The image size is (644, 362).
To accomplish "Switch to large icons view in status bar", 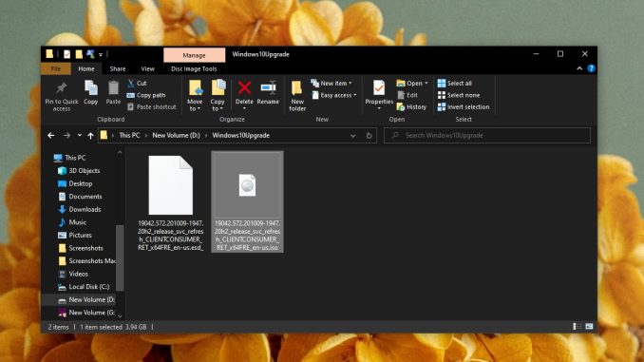I will [x=589, y=327].
